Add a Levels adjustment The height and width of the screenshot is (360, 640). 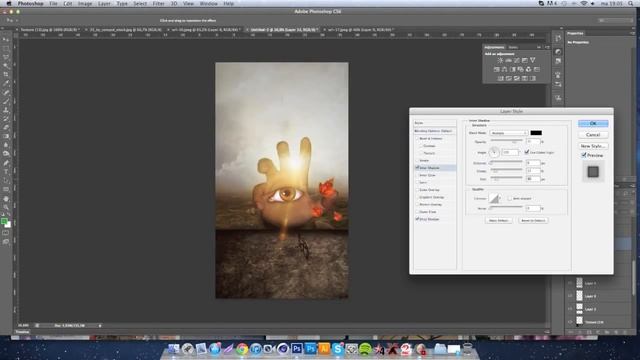(x=508, y=60)
